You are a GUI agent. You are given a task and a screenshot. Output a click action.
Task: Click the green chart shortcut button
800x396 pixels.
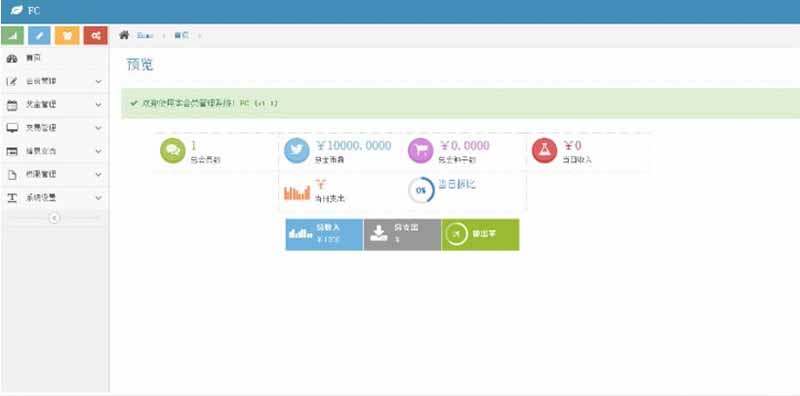(x=13, y=35)
